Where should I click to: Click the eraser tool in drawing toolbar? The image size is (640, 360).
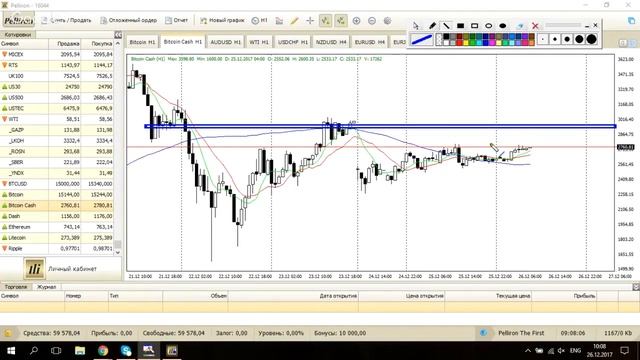pos(520,26)
